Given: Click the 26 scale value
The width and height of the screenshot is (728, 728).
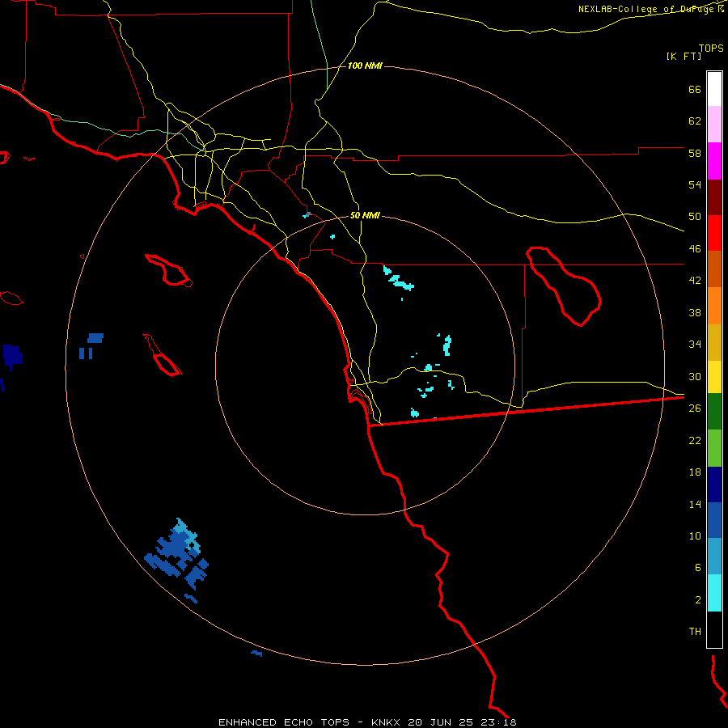Looking at the screenshot, I should point(695,408).
